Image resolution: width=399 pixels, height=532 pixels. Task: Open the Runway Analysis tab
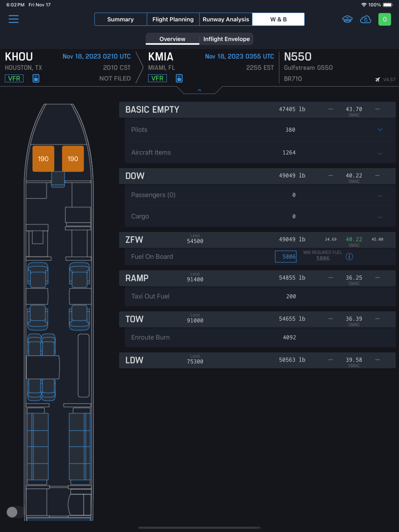pyautogui.click(x=225, y=19)
